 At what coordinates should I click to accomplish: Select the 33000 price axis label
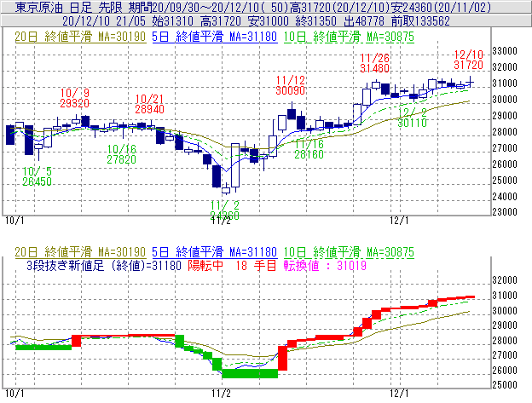tap(505, 51)
